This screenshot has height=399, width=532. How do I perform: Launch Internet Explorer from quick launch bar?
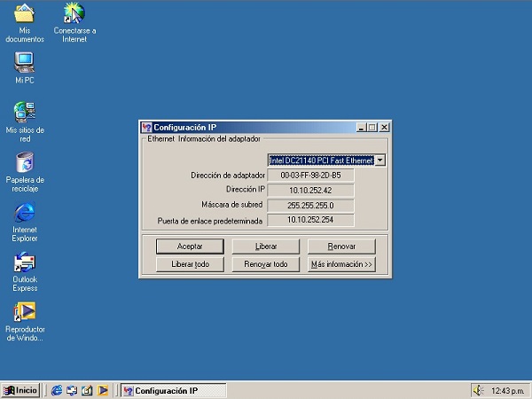[x=58, y=390]
